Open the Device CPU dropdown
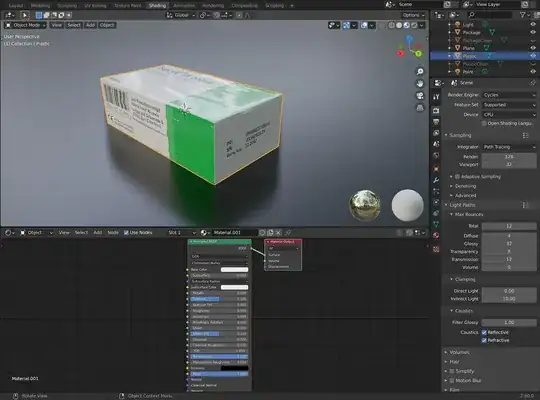 pyautogui.click(x=509, y=115)
